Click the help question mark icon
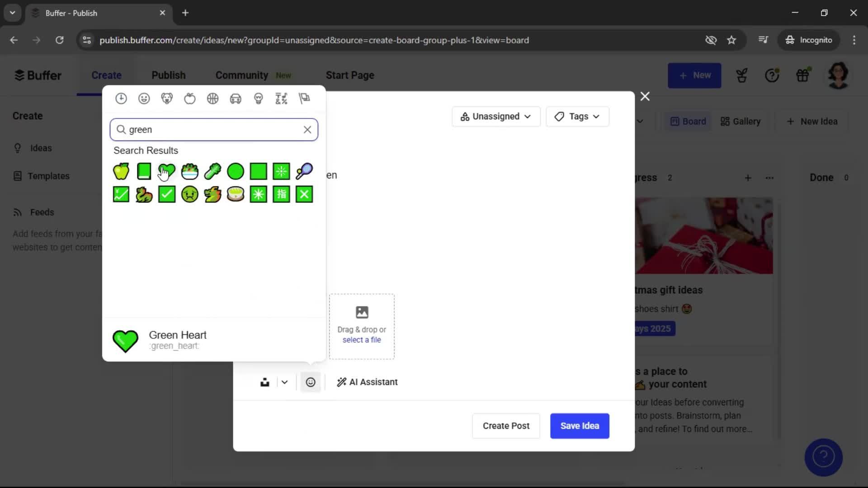Viewport: 868px width, 488px height. [x=773, y=75]
